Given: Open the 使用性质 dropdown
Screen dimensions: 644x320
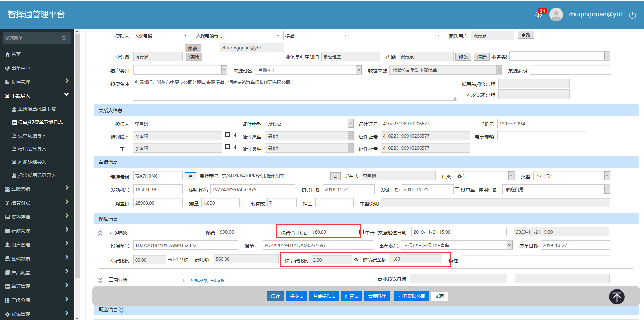Looking at the screenshot, I should pyautogui.click(x=607, y=189).
